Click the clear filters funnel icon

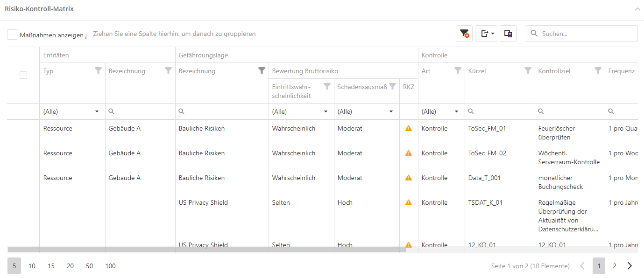(x=464, y=34)
